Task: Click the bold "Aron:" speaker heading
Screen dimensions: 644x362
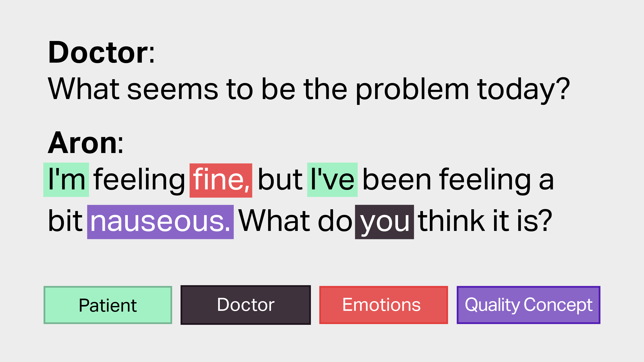Action: (x=86, y=143)
